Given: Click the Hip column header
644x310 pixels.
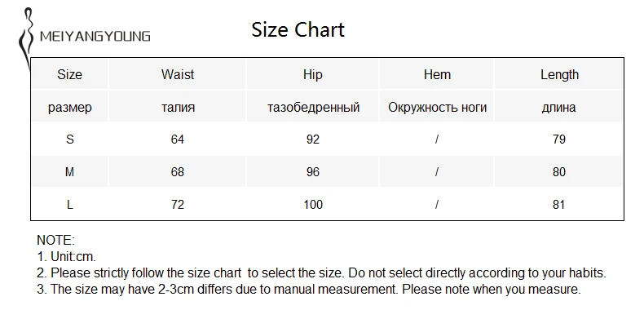Looking at the screenshot, I should 312,75.
